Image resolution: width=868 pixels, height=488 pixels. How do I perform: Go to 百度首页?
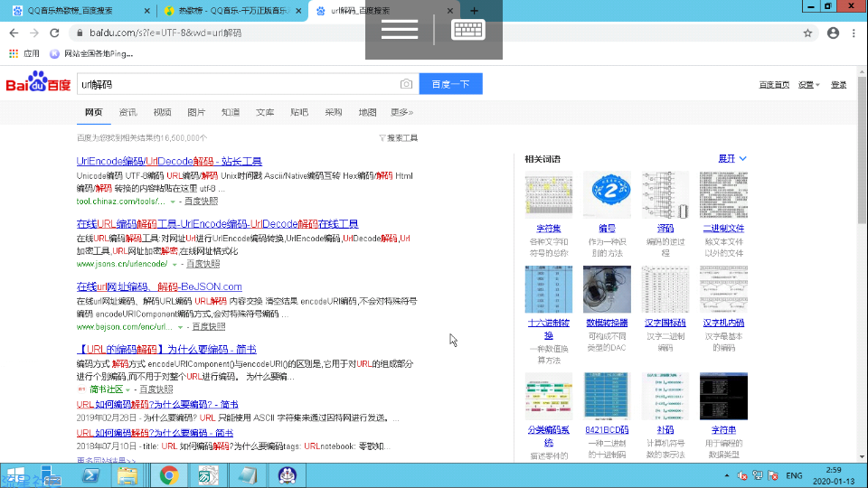[774, 85]
